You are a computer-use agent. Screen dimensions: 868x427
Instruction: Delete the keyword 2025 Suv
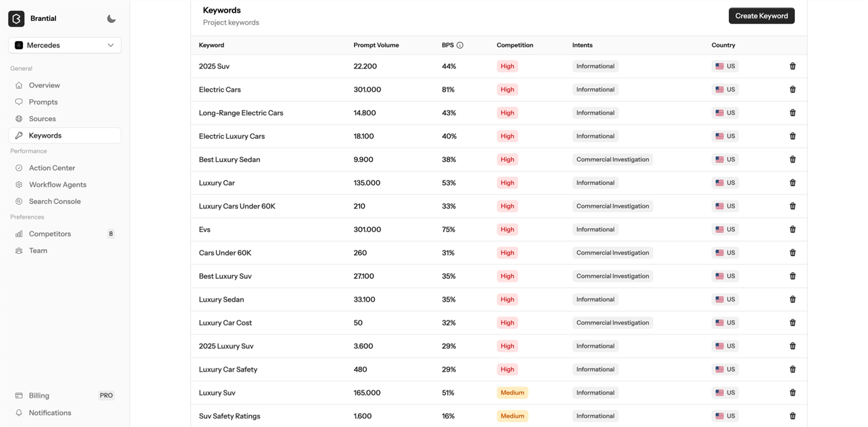pyautogui.click(x=792, y=65)
